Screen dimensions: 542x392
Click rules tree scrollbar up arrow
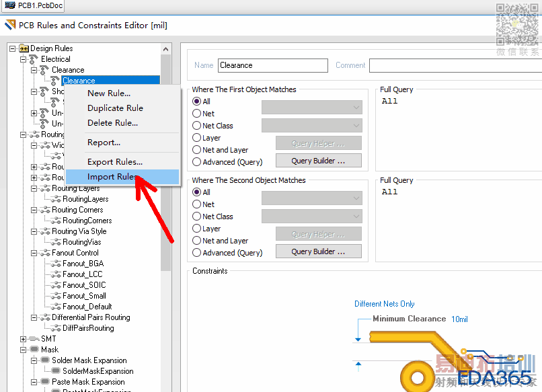click(166, 49)
